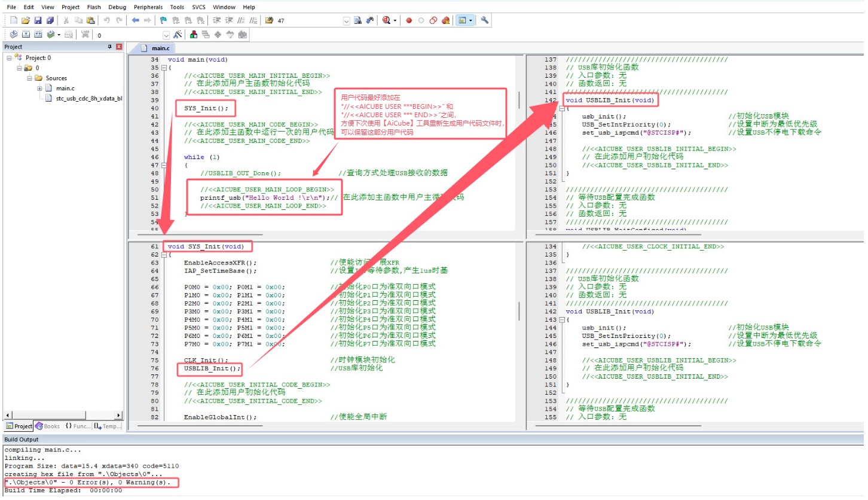Image resolution: width=868 pixels, height=500 pixels.
Task: Select main.c in the project tree
Action: (x=65, y=88)
